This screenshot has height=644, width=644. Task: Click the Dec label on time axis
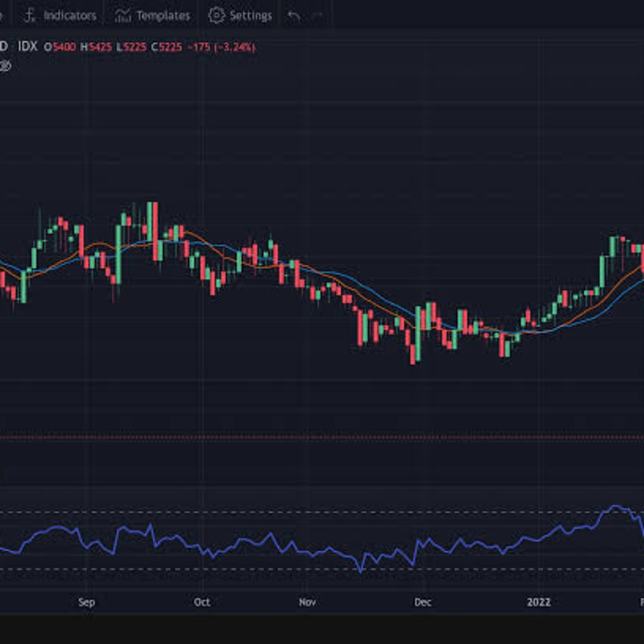pos(422,602)
